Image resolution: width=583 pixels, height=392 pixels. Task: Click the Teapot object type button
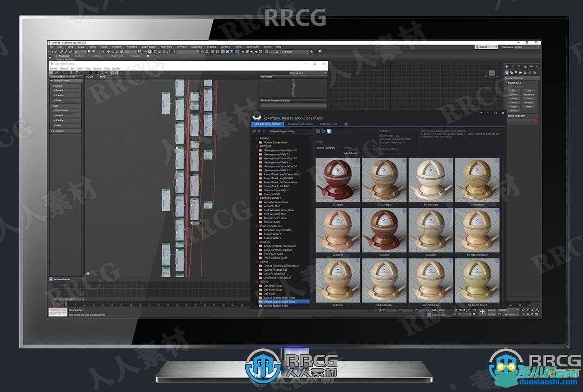point(513,106)
